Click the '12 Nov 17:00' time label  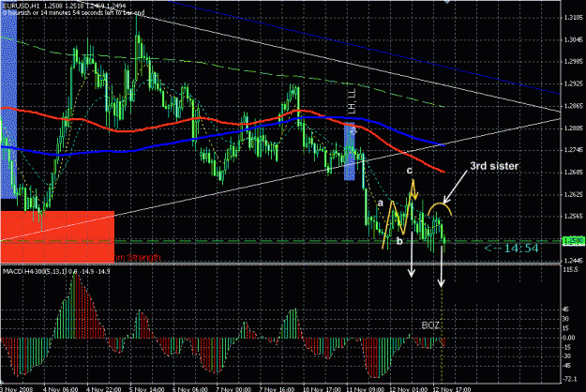[452, 389]
